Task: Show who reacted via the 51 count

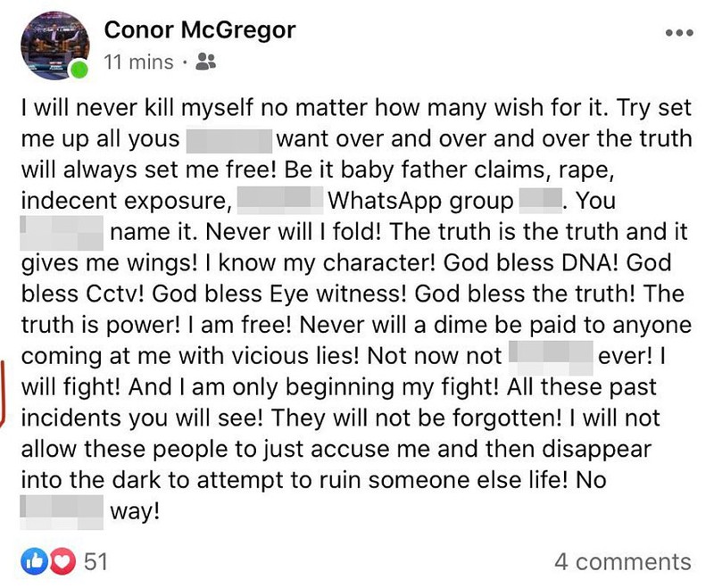Action: pos(95,561)
